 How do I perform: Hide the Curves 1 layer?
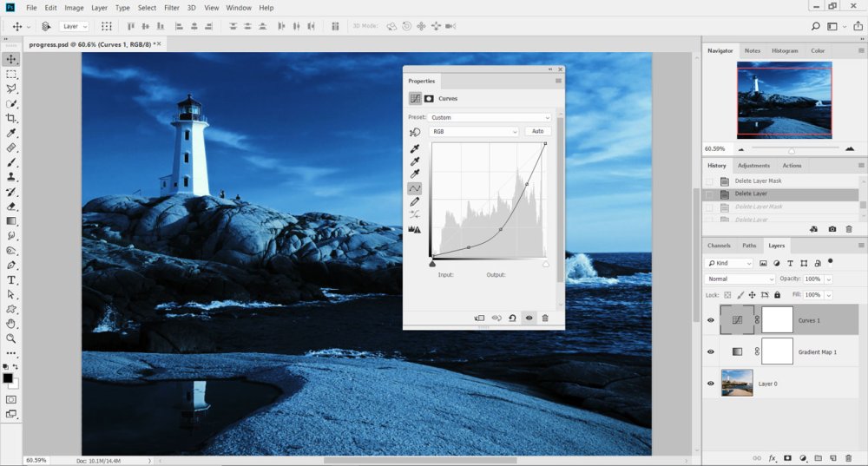click(x=711, y=320)
